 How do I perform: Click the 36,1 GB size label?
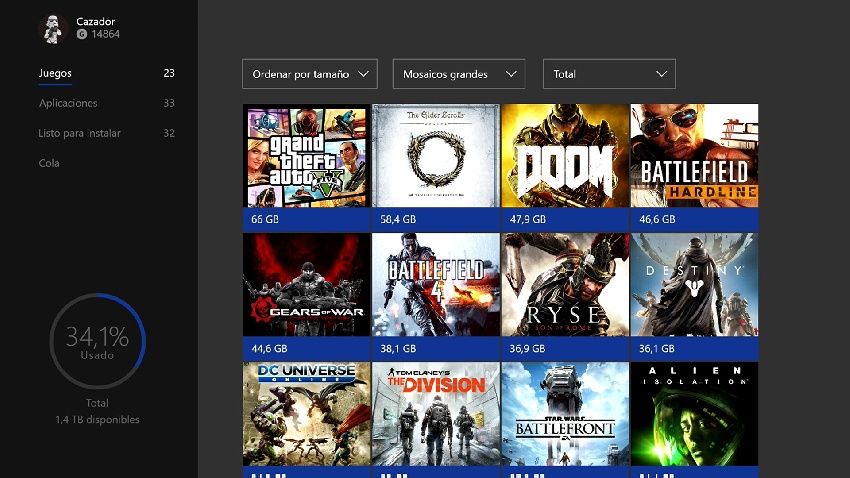pyautogui.click(x=656, y=348)
